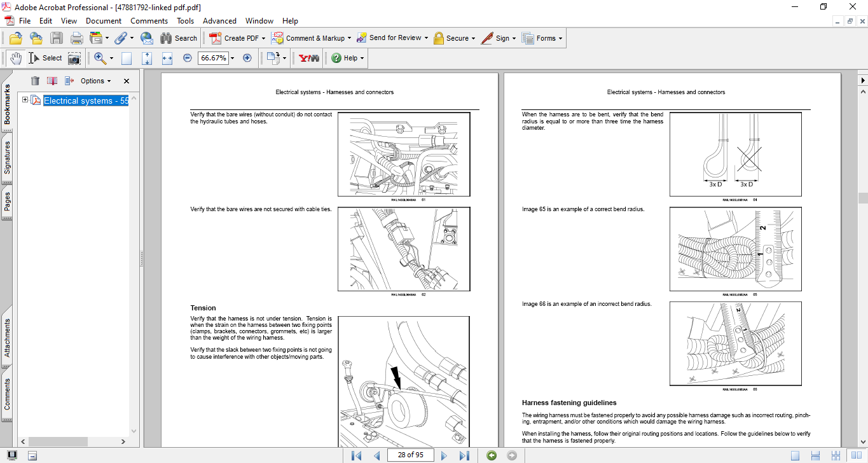Select the Hand tool

[15, 58]
